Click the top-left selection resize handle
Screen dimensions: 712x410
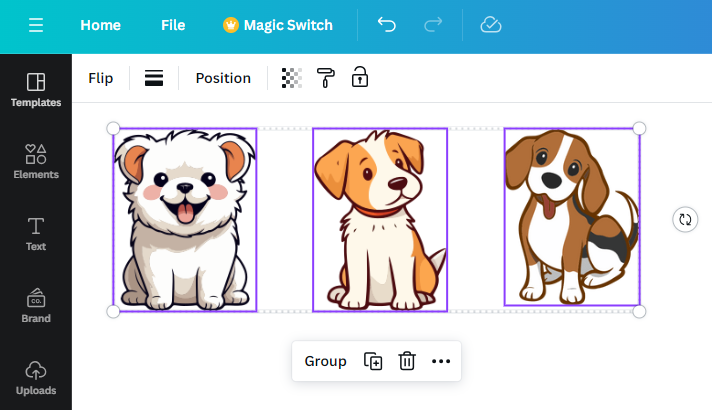113,128
